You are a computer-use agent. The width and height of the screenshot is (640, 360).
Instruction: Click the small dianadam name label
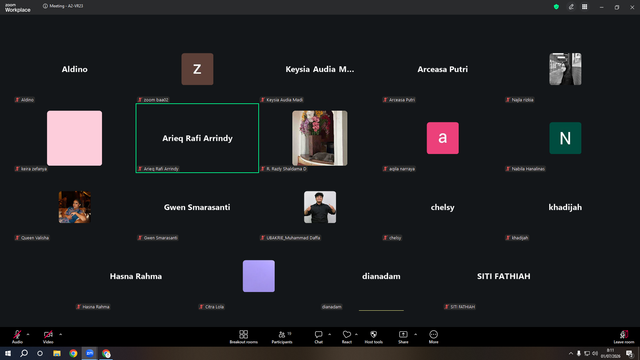[x=332, y=307]
